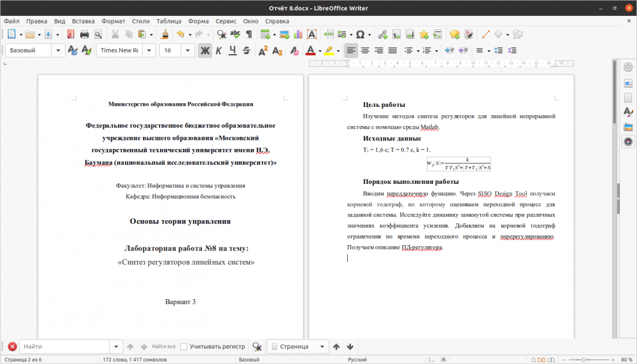Click the Print document icon
Viewport: 637px width, 364px height.
coord(85,34)
